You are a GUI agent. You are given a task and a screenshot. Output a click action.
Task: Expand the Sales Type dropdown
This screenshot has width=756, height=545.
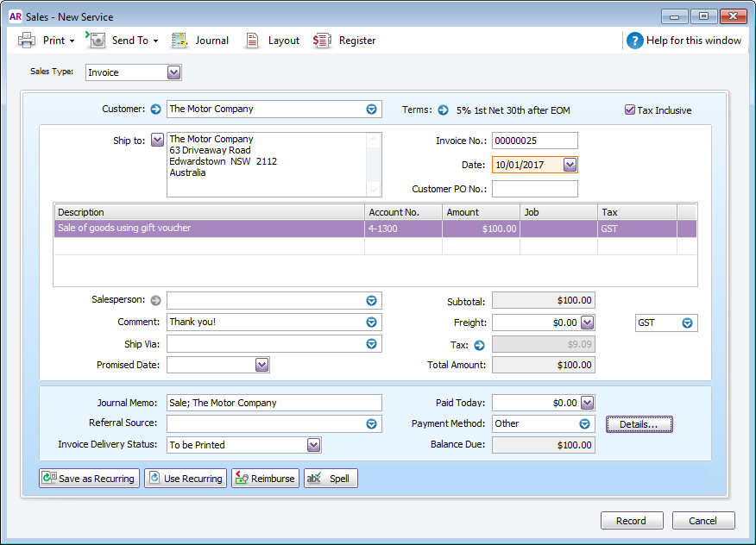tap(174, 73)
